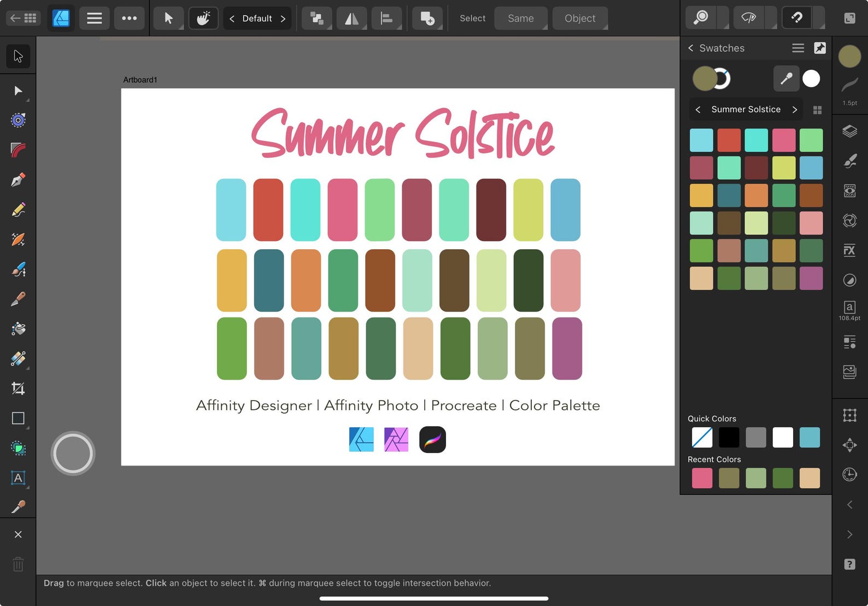
Task: Click the trash delete icon
Action: pyautogui.click(x=18, y=564)
